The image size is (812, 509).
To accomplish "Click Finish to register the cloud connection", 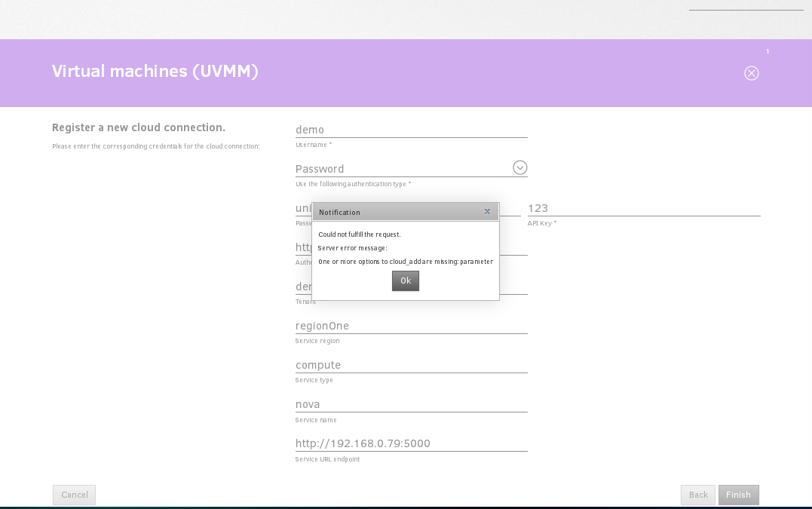I will click(738, 495).
